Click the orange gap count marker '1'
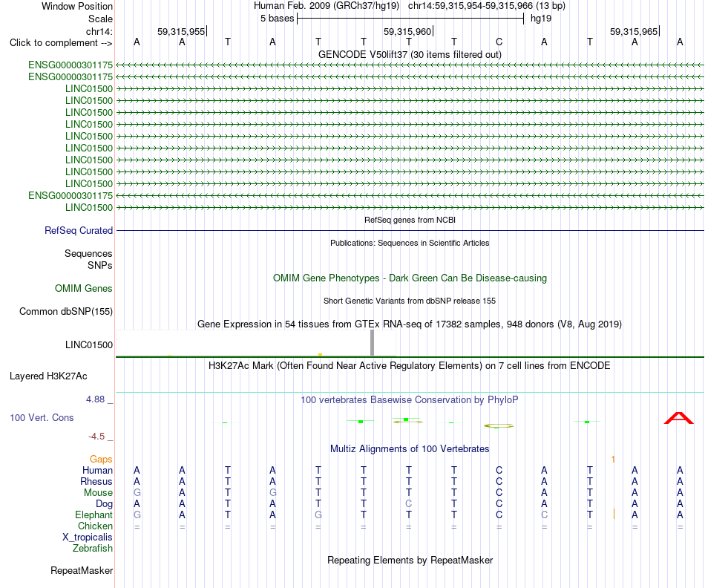 coord(613,459)
